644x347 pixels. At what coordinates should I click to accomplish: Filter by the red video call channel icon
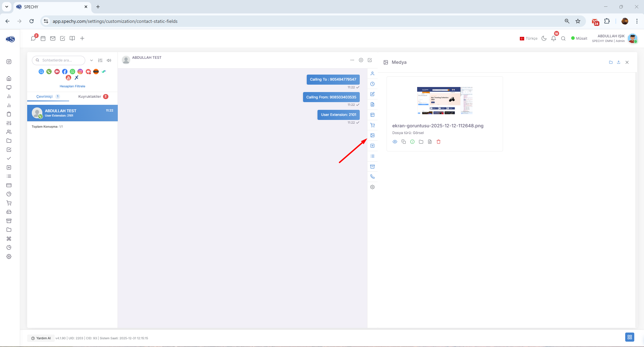pos(57,72)
